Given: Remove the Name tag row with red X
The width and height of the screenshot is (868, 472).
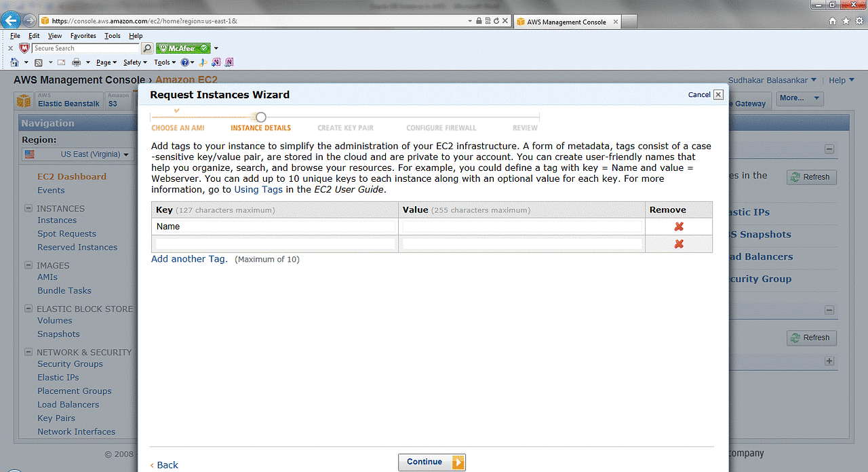Looking at the screenshot, I should (x=679, y=227).
